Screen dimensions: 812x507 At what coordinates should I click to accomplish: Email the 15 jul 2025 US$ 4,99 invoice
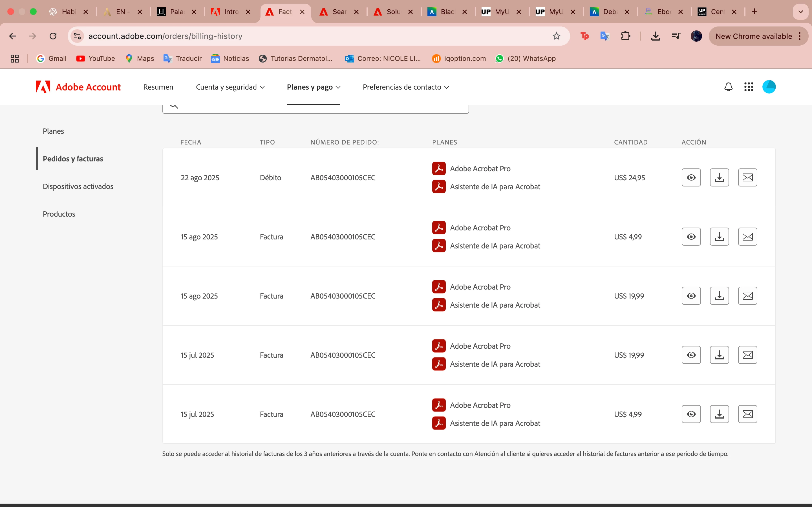747,414
